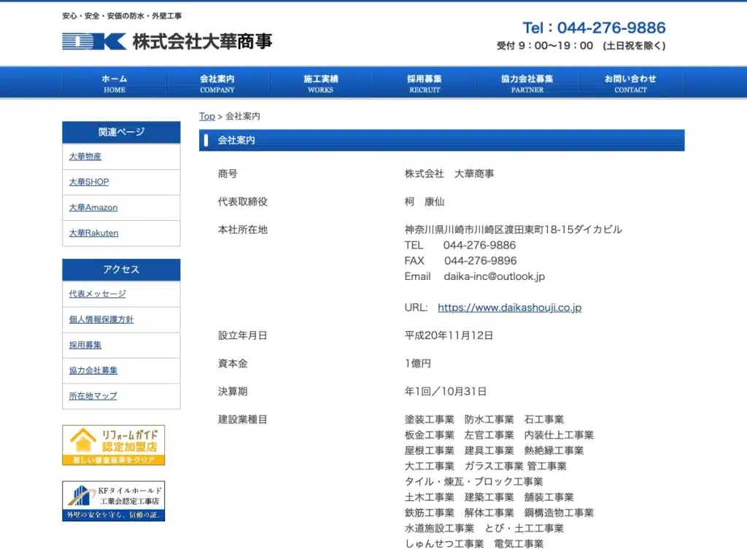The image size is (747, 560).
Task: Click the 1億円 capital value
Action: 418,364
